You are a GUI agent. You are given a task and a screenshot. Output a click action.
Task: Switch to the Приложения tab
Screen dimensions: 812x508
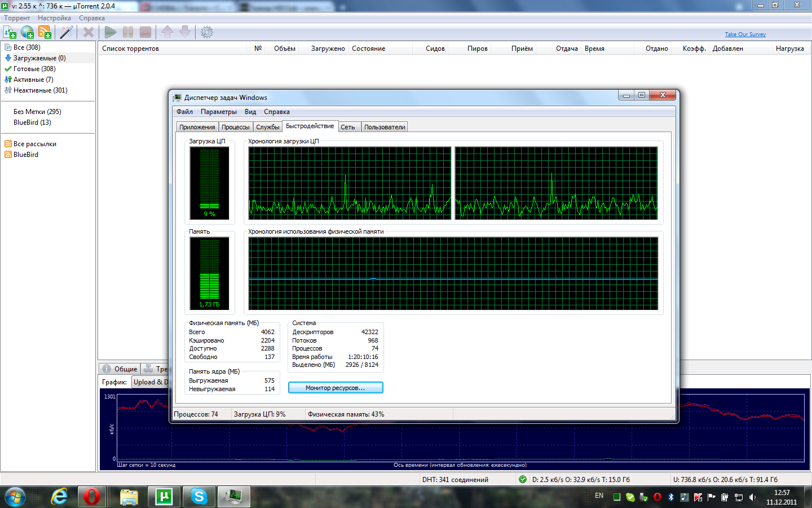197,127
